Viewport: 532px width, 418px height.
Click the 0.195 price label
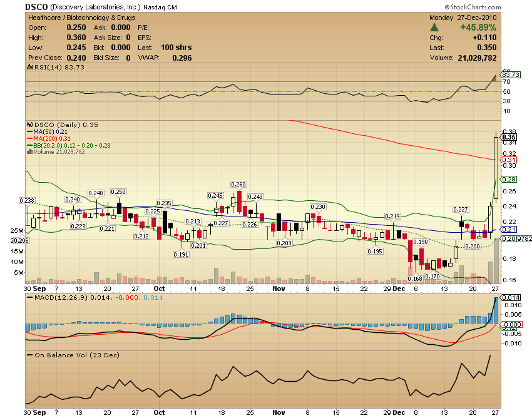[375, 251]
